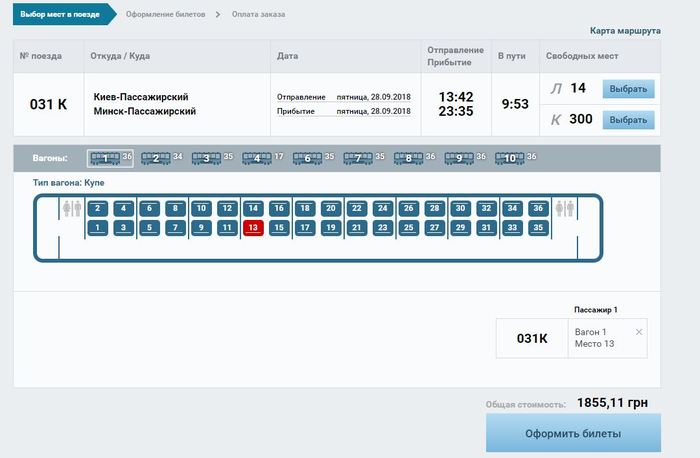The height and width of the screenshot is (458, 700).
Task: Pick train car number 6 icon
Action: click(x=308, y=158)
